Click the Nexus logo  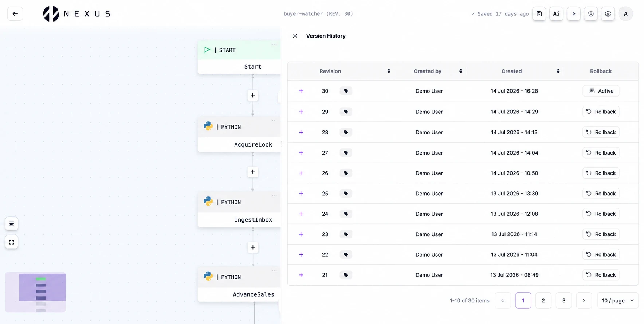click(x=76, y=14)
